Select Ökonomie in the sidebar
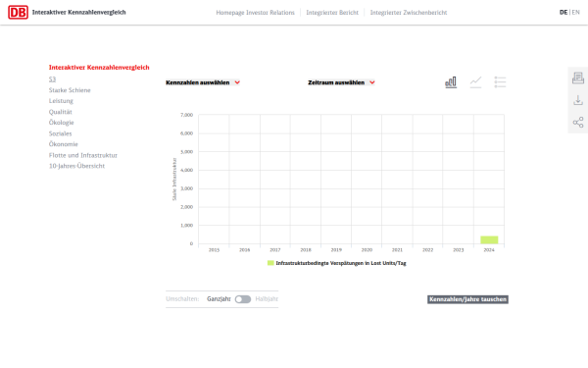 (x=64, y=144)
